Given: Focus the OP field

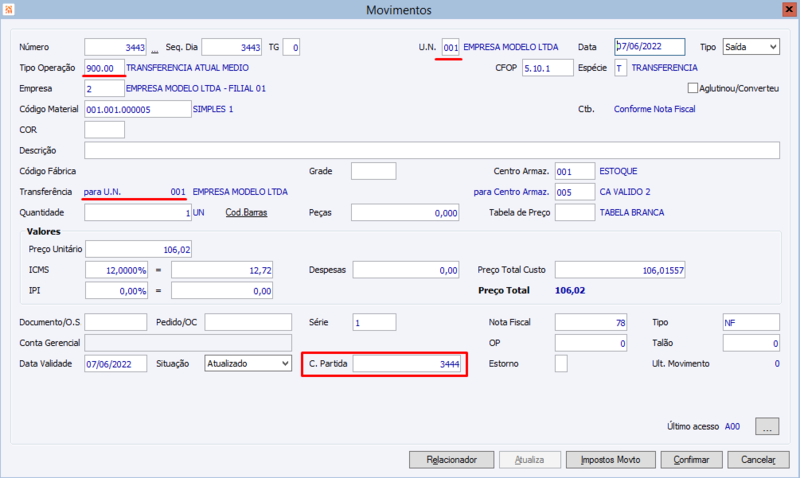Looking at the screenshot, I should click(x=591, y=343).
